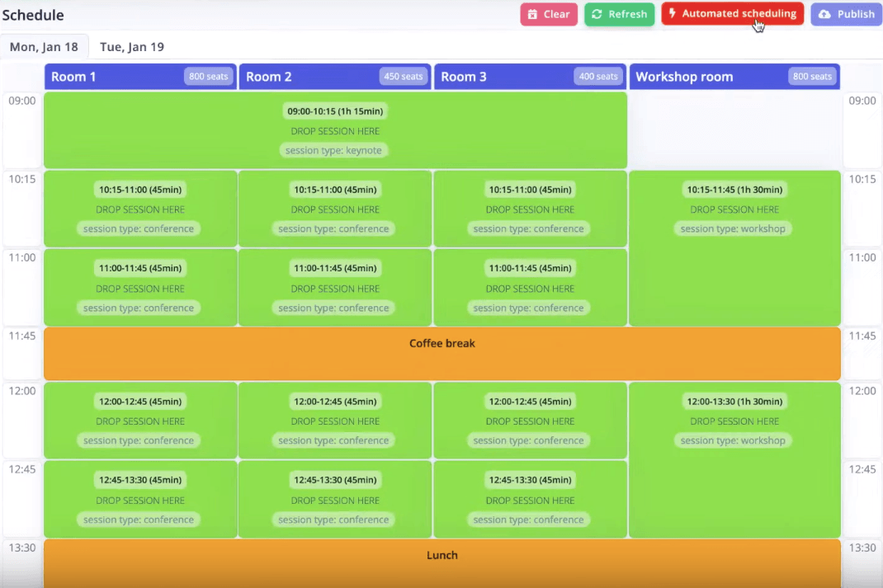Select Room 3 12:45-13:30 conference slot
The image size is (883, 588).
point(530,499)
